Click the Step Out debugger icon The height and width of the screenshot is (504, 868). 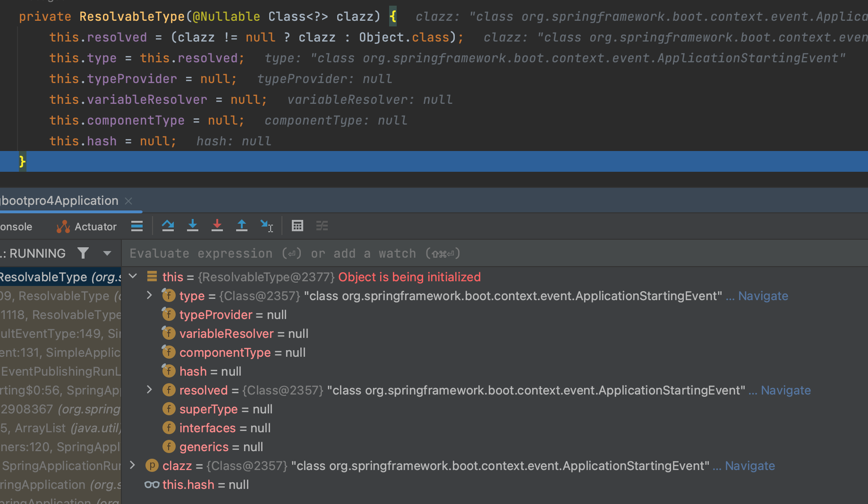242,226
